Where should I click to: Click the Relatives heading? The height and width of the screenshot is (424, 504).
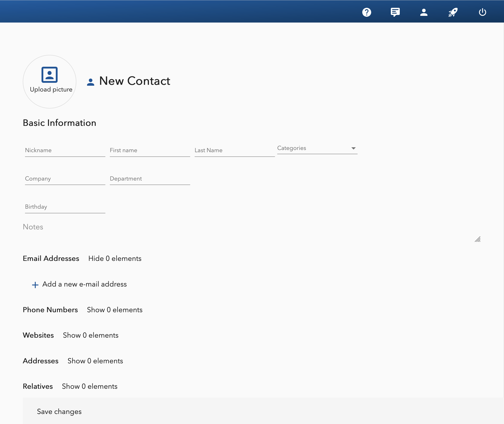[38, 387]
